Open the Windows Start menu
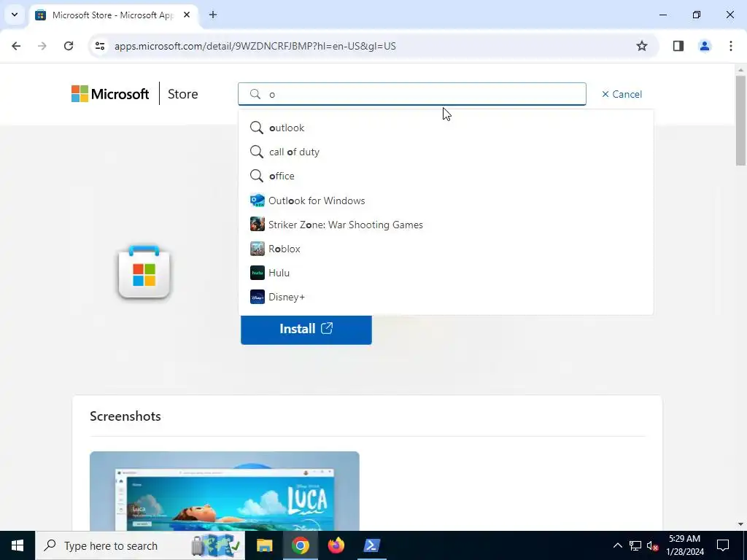This screenshot has width=747, height=560. coord(18,545)
